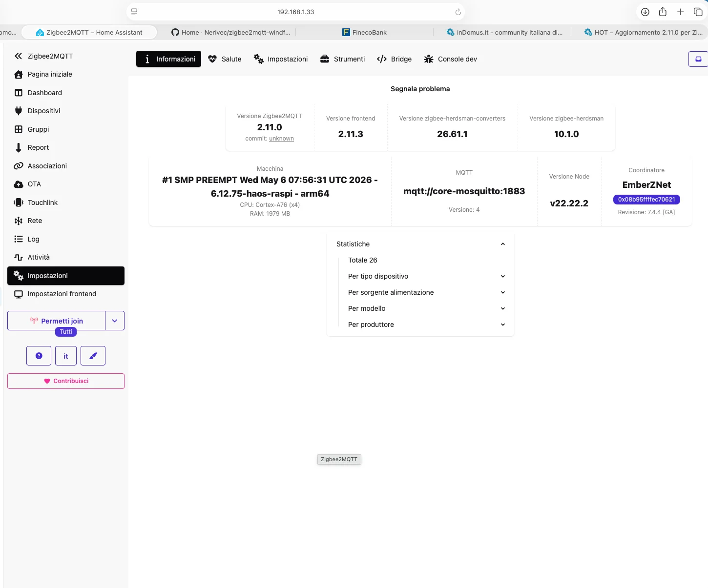Image resolution: width=708 pixels, height=588 pixels.
Task: Reload page in address bar
Action: click(x=458, y=12)
